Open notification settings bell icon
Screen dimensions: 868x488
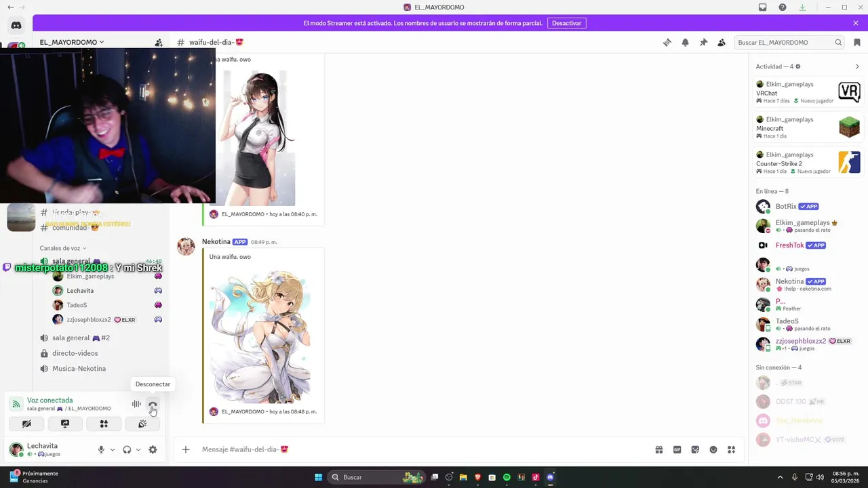click(686, 42)
